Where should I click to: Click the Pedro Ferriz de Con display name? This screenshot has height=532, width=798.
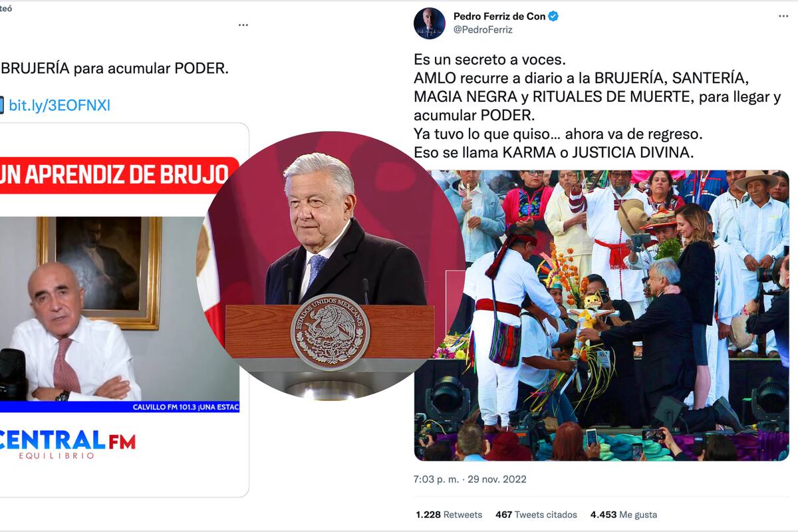[499, 16]
